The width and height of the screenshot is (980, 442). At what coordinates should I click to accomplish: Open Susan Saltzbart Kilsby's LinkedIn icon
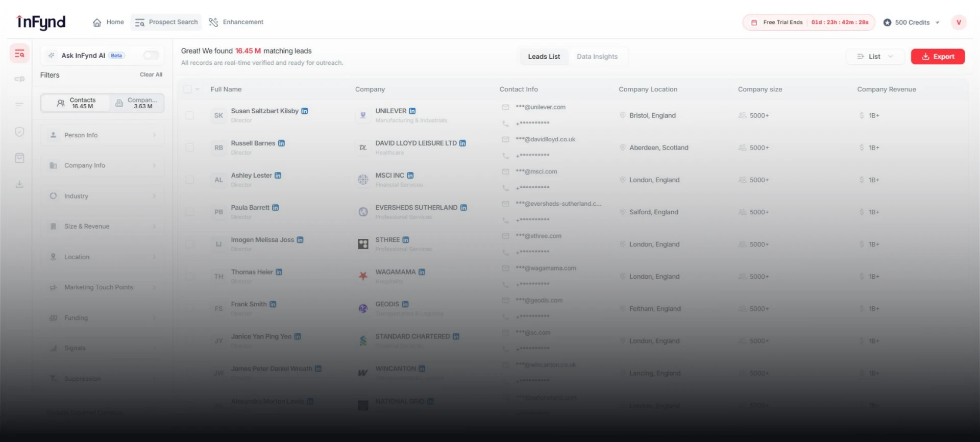[x=305, y=111]
